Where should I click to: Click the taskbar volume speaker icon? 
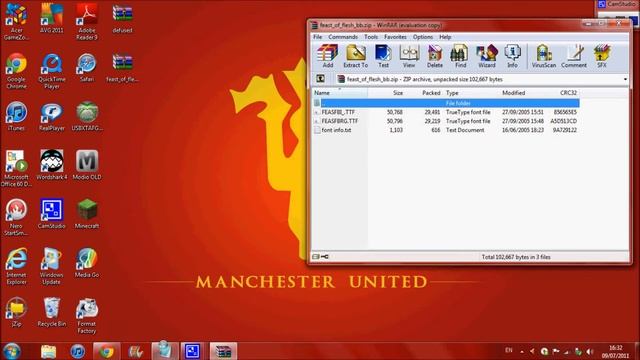589,351
